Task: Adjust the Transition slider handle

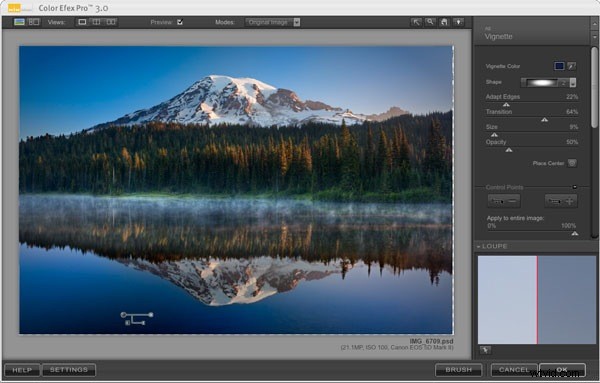Action: (545, 120)
